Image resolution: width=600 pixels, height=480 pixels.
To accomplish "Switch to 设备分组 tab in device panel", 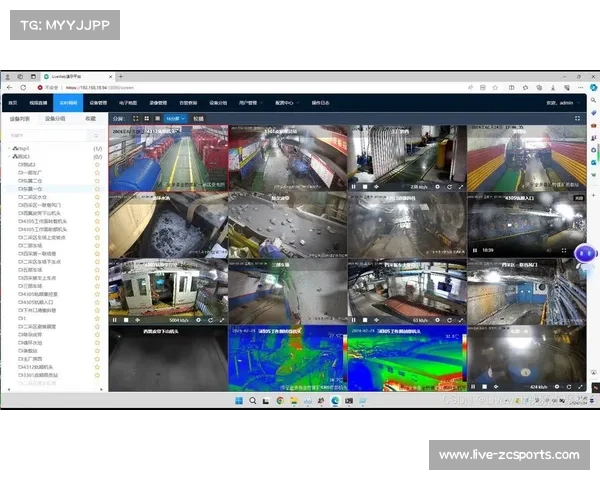I will coord(55,119).
